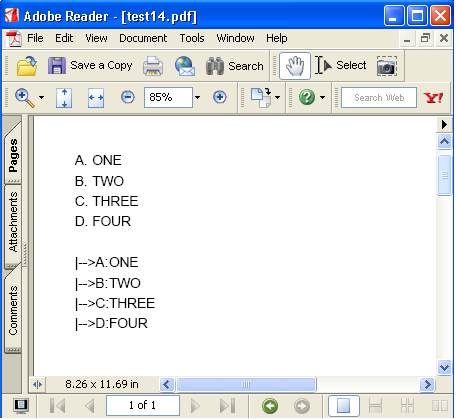Click the vertical scrollbar thumb
The image size is (456, 419).
click(444, 175)
